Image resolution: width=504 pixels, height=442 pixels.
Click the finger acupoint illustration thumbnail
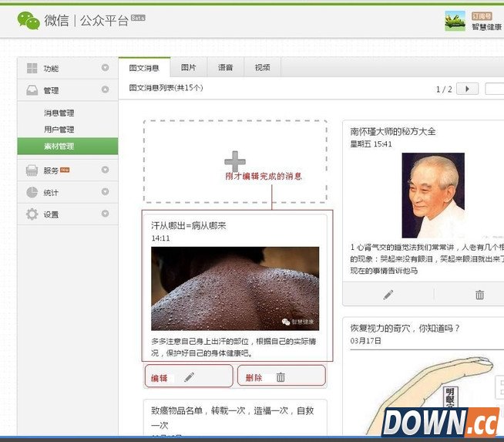click(431, 394)
